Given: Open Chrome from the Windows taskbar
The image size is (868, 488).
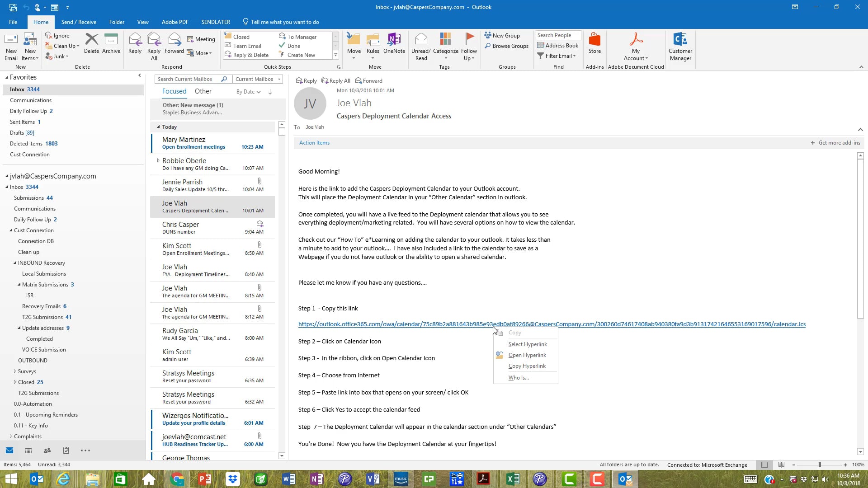Looking at the screenshot, I should tap(177, 479).
